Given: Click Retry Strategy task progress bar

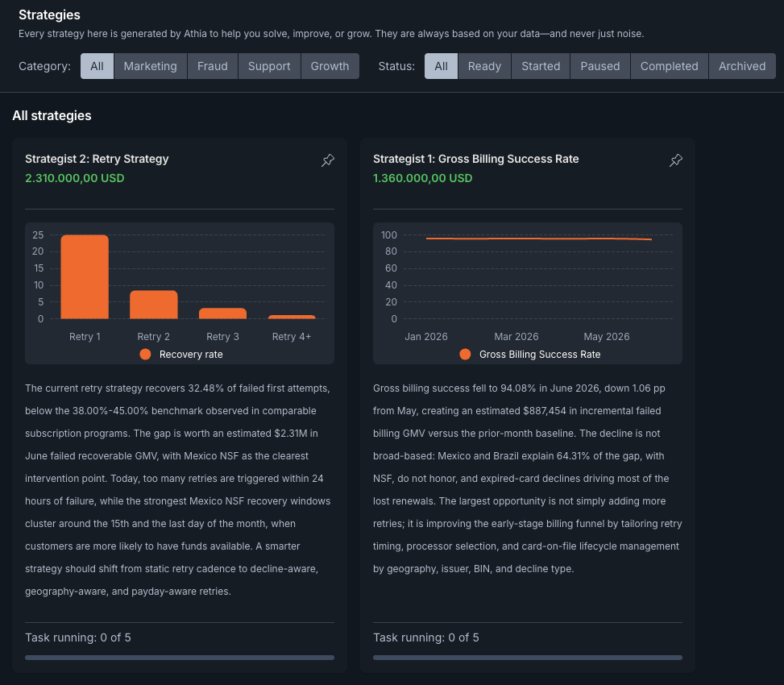Looking at the screenshot, I should click(x=180, y=658).
